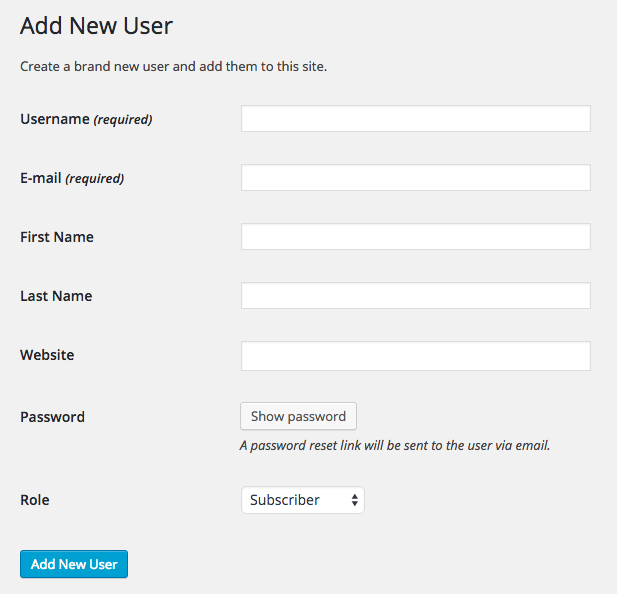Open the Role dropdown showing Subscriber
Screen dimensions: 617x594
(x=302, y=500)
